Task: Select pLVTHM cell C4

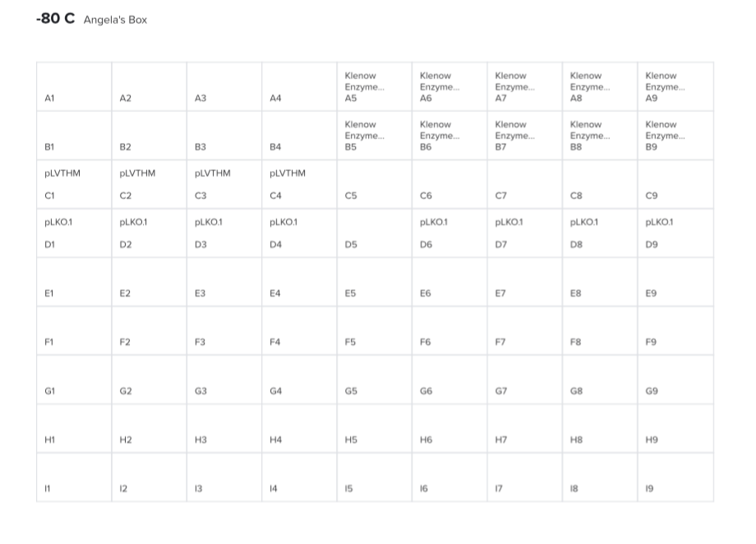Action: pyautogui.click(x=299, y=184)
